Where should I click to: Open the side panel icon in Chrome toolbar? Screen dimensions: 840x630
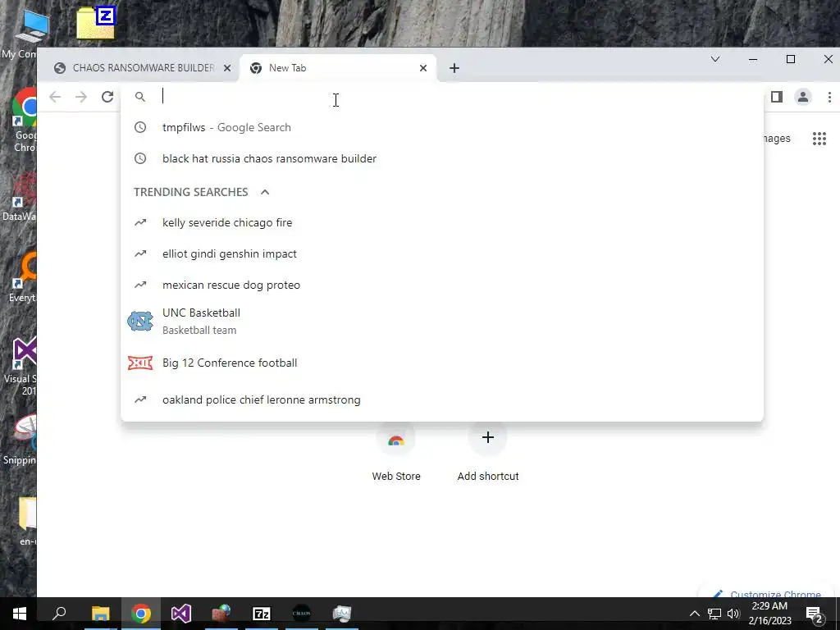click(776, 97)
